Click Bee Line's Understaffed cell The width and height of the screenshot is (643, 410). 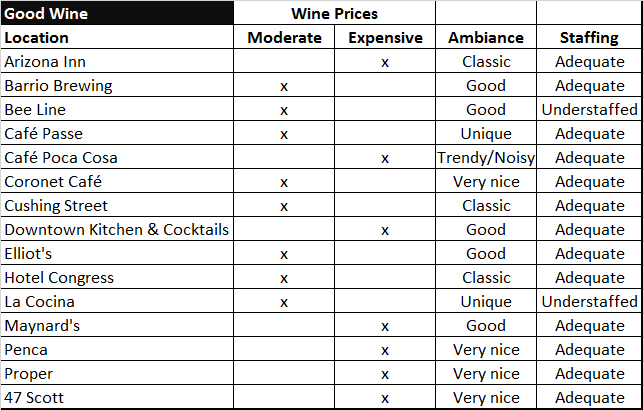tap(589, 109)
